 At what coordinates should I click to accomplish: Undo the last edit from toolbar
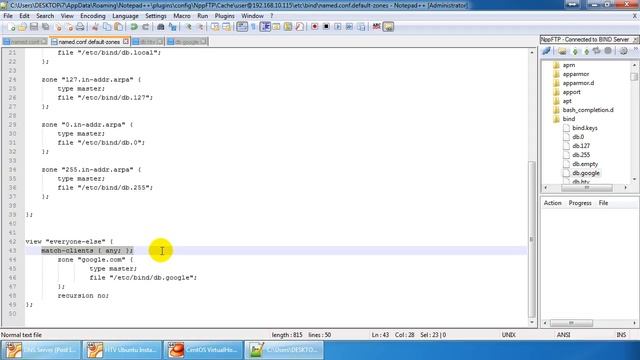(134, 27)
